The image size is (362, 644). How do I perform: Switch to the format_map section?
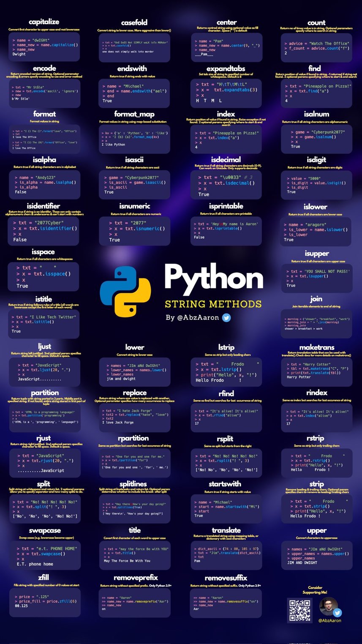tap(134, 113)
